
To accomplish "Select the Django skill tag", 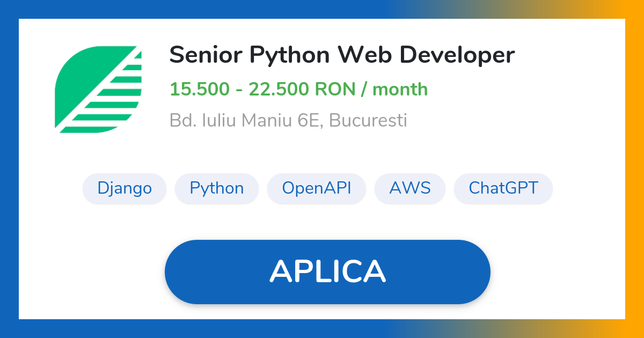I will click(125, 188).
